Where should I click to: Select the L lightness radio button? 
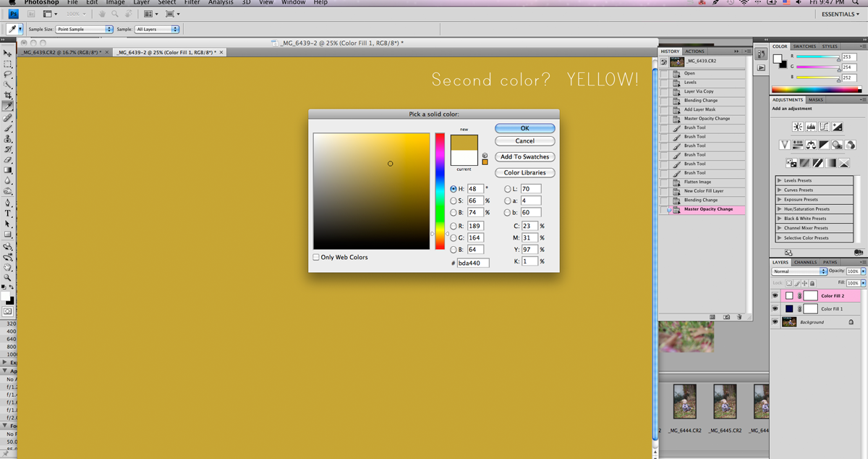click(507, 189)
